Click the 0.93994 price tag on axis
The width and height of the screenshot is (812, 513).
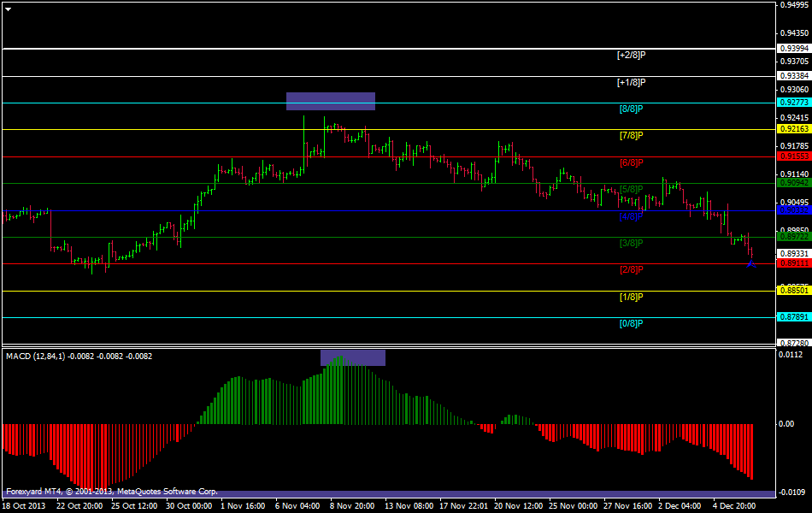click(793, 49)
